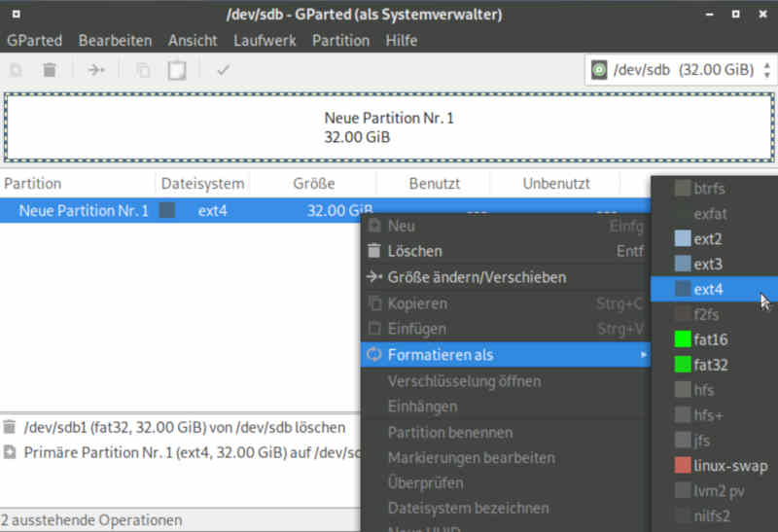
Task: Click the window menu icon in the title bar
Action: pos(16,14)
